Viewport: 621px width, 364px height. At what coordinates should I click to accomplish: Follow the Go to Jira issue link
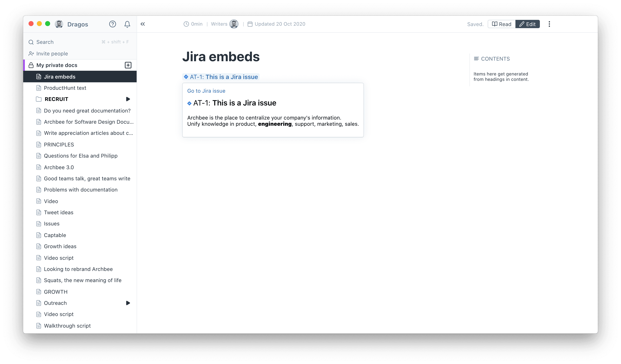[206, 91]
